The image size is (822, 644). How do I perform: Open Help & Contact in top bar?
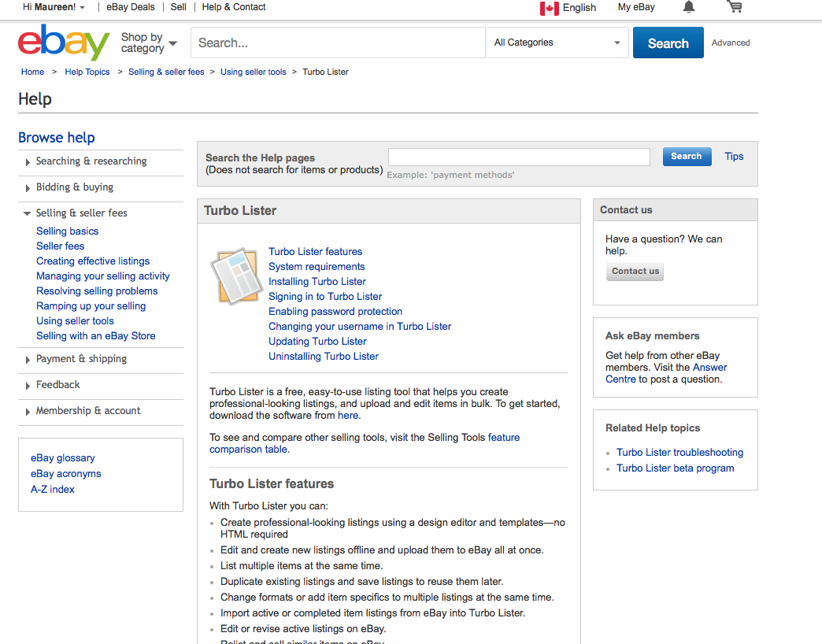click(234, 7)
